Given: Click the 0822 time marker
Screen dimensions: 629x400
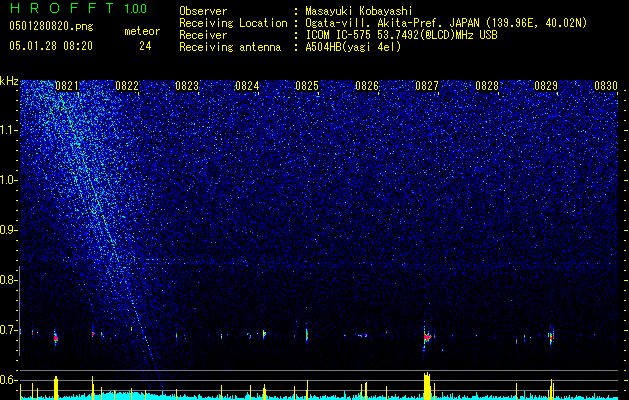Looking at the screenshot, I should (127, 86).
